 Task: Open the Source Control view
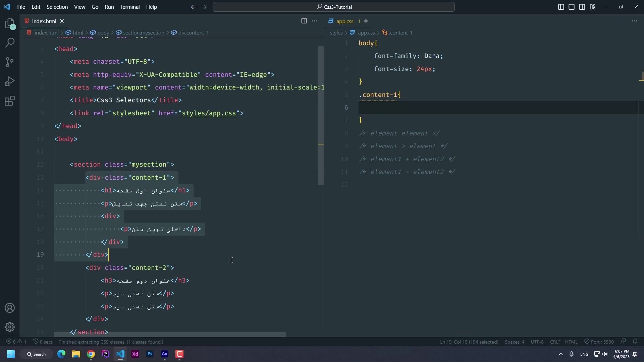(10, 62)
